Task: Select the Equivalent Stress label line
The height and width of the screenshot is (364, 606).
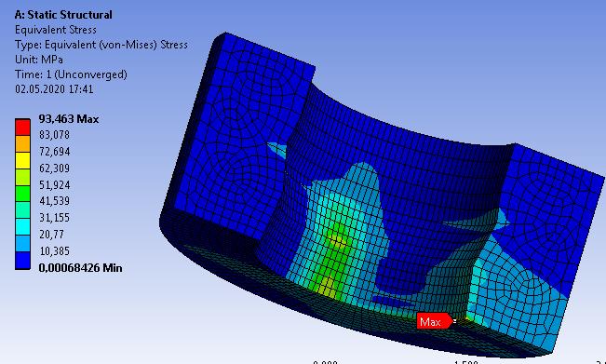Action: point(56,30)
